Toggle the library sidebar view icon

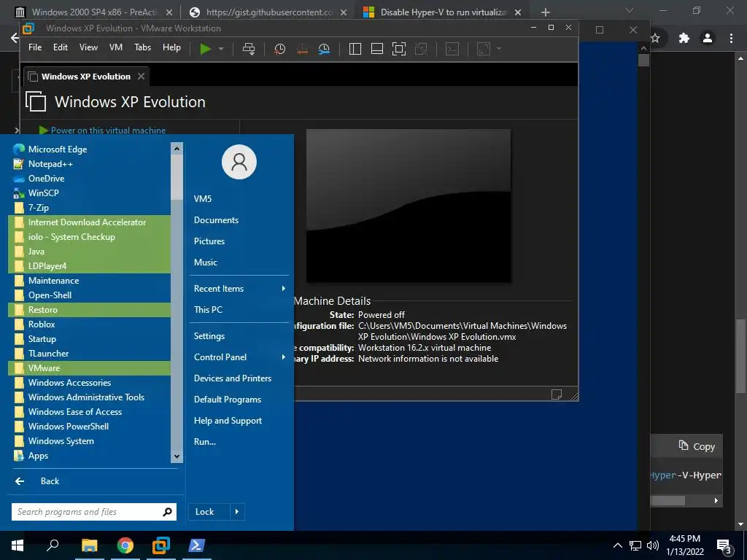coord(355,49)
